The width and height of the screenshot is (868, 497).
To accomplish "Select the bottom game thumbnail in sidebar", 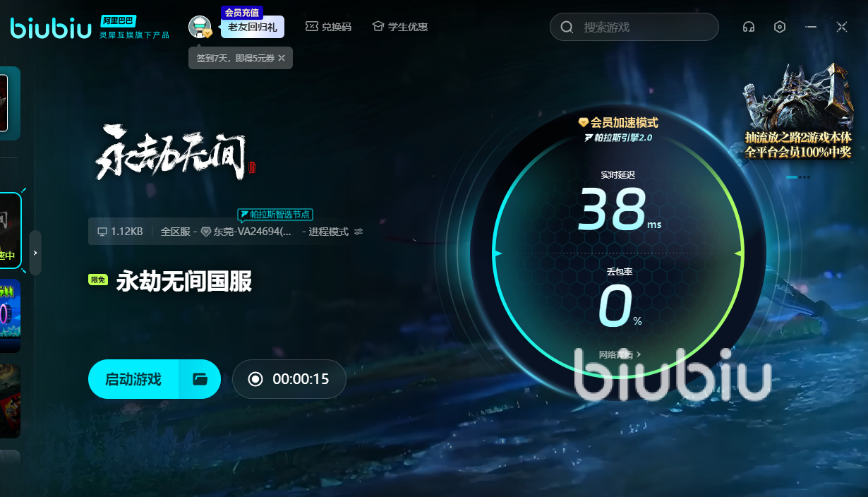I will [10, 401].
